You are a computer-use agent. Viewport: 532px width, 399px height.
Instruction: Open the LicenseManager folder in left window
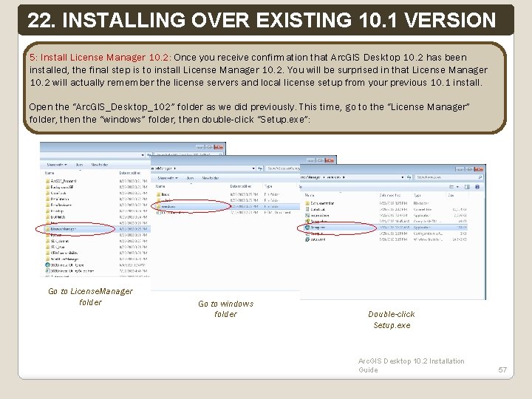pos(98,229)
